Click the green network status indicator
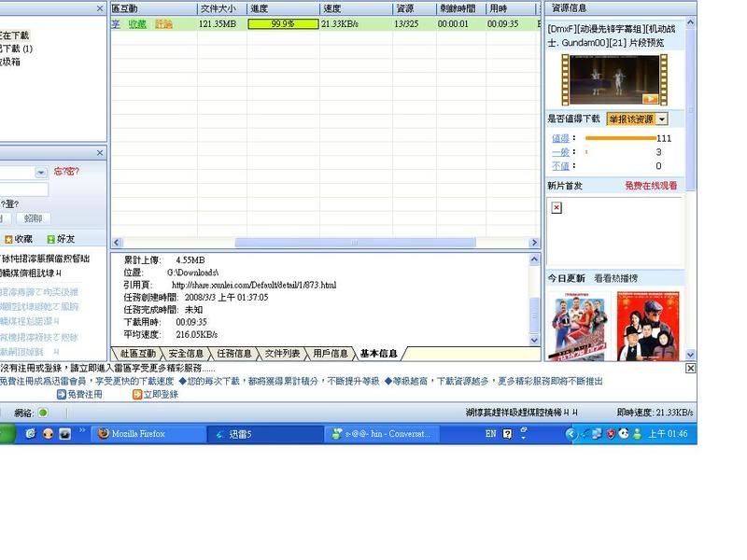747x560 pixels. (x=43, y=413)
